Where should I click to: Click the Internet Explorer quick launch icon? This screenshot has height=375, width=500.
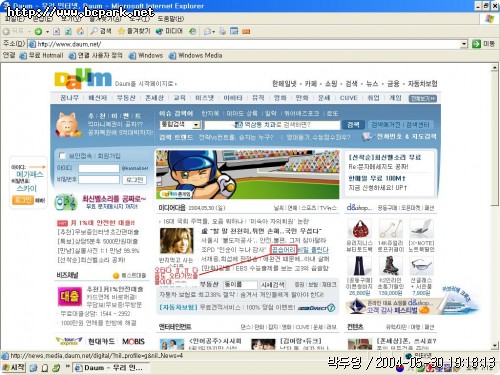point(33,368)
